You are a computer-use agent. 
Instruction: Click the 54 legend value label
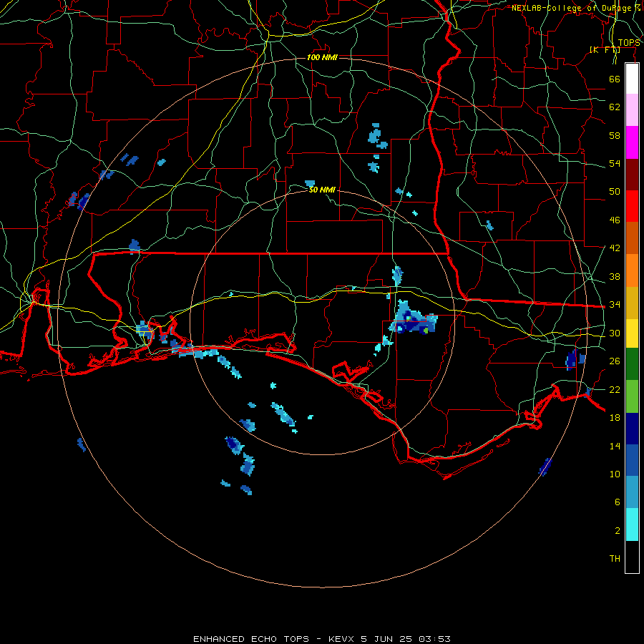click(x=615, y=163)
